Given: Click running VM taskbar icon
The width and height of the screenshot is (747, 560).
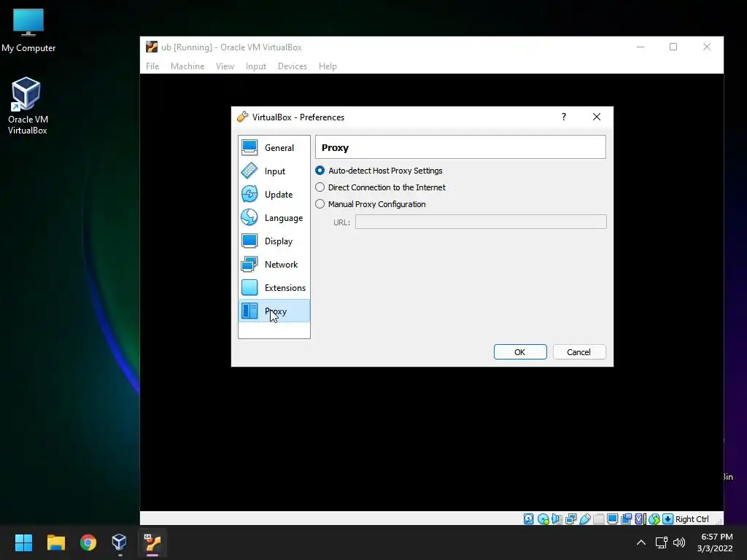Looking at the screenshot, I should 152,542.
